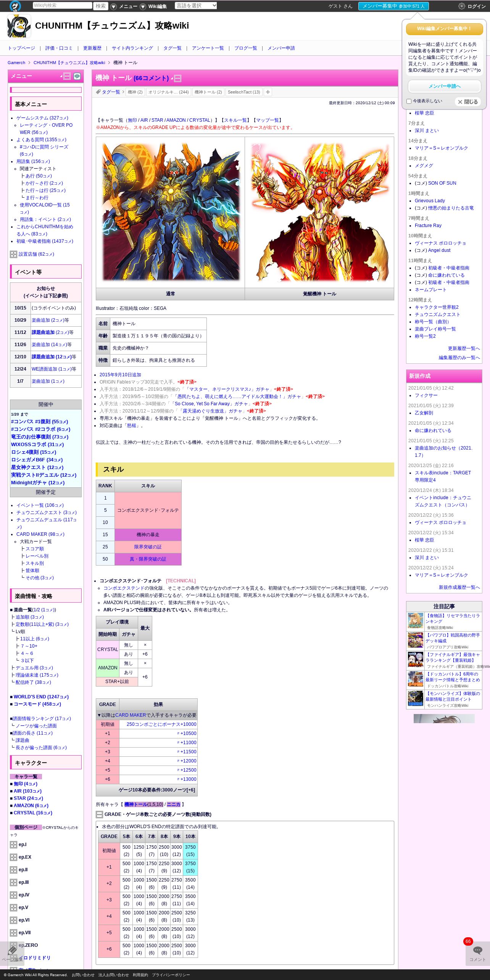Click the メンバー申請へ button
Viewport: 490px width, 980px height.
[444, 86]
